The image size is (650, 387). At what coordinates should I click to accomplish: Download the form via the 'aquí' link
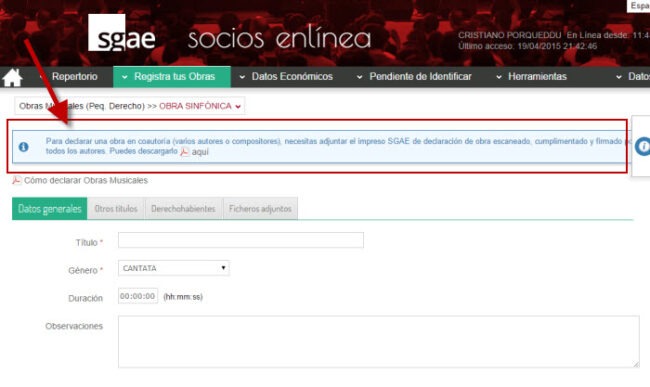click(x=200, y=152)
